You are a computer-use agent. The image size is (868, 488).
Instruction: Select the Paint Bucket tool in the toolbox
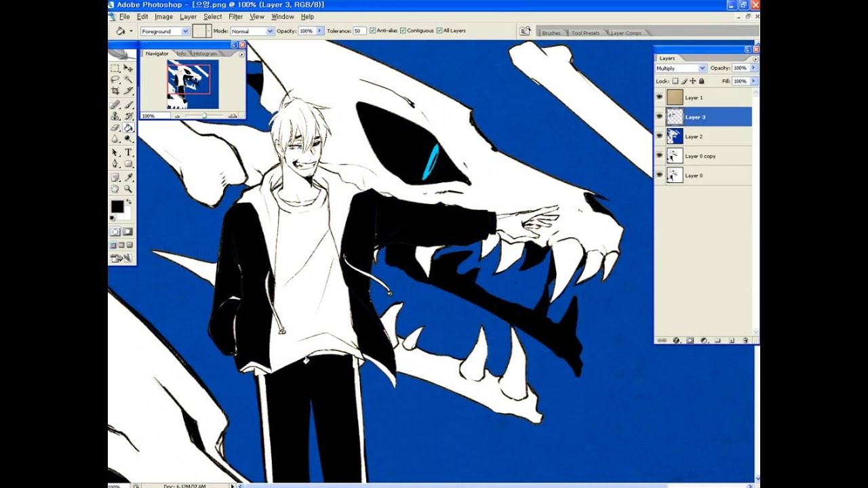coord(128,127)
